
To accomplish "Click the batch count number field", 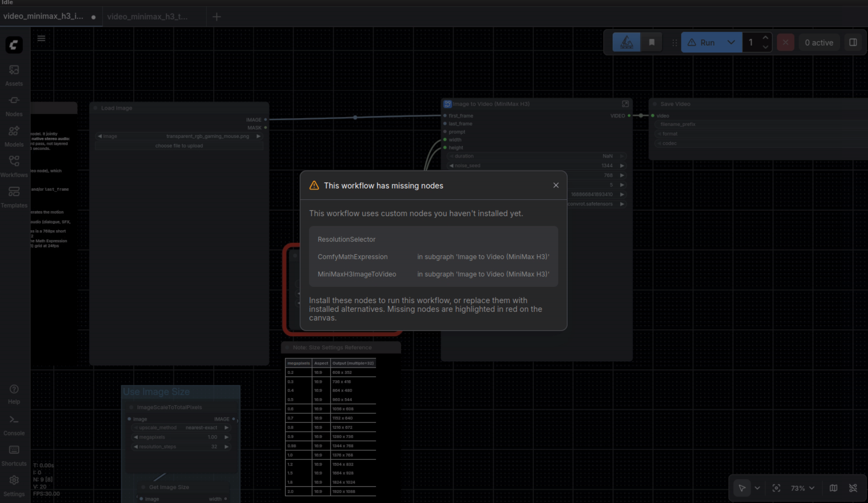I will 751,42.
